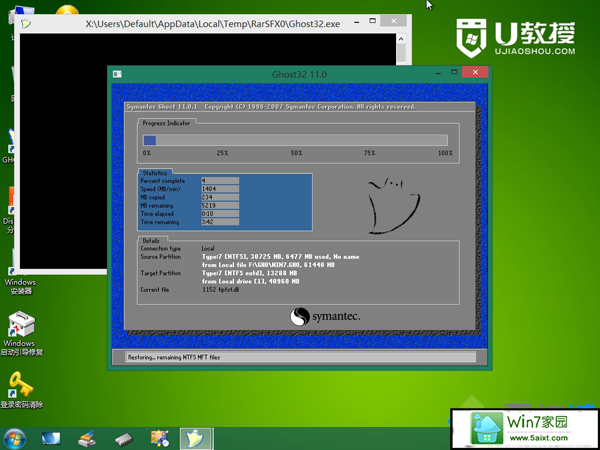
Task: Click the desktop monitor taskbar icon
Action: 51,439
